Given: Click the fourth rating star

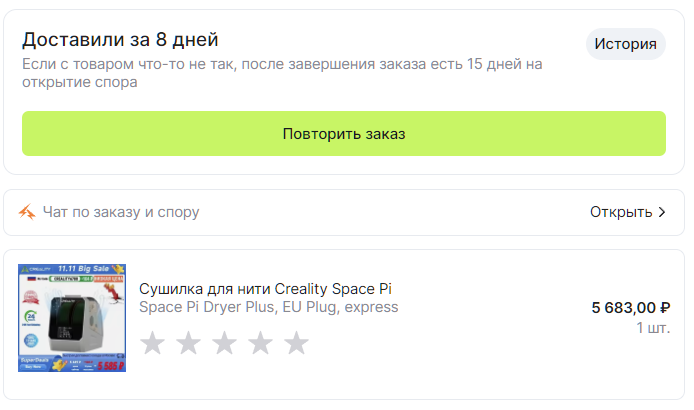Looking at the screenshot, I should click(x=260, y=344).
